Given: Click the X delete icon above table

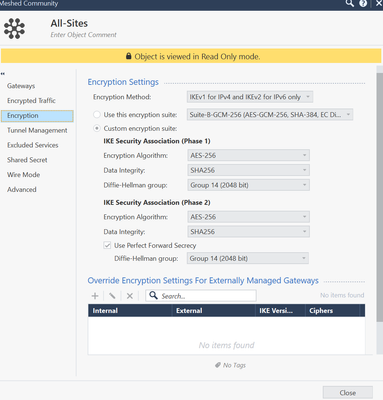Looking at the screenshot, I should point(130,296).
